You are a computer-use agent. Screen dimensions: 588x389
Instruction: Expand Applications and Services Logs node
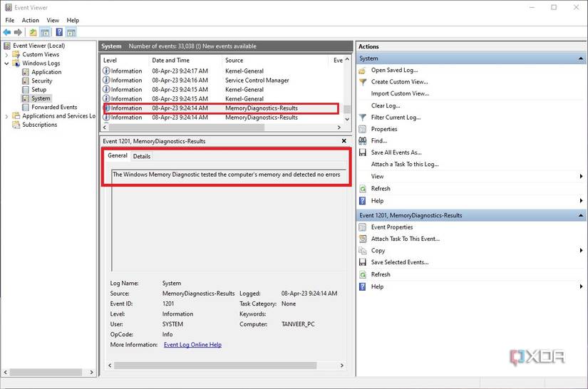(7, 116)
